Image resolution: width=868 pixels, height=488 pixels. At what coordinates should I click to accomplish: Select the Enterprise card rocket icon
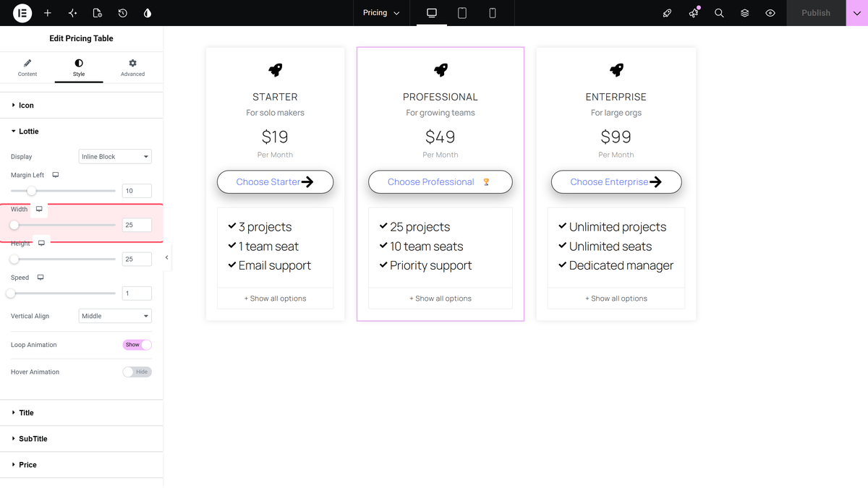[616, 70]
